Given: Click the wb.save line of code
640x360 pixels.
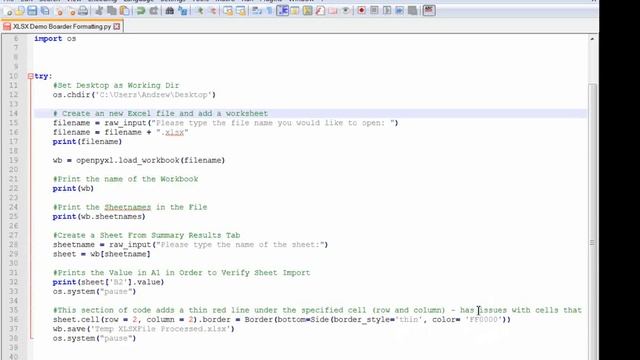Looking at the screenshot, I should point(144,329).
